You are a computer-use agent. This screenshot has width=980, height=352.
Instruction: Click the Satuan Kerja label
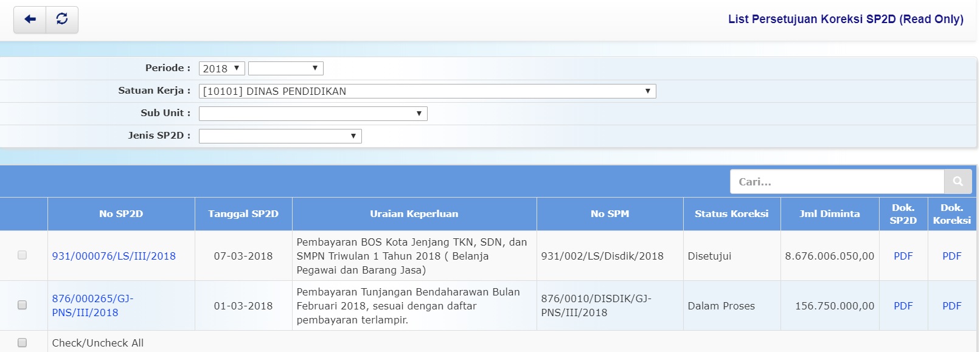click(155, 91)
